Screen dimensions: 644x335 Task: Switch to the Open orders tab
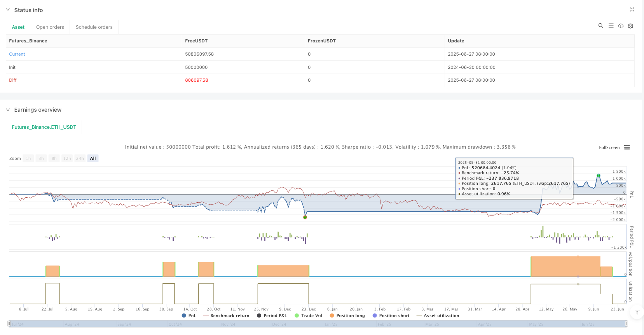50,27
